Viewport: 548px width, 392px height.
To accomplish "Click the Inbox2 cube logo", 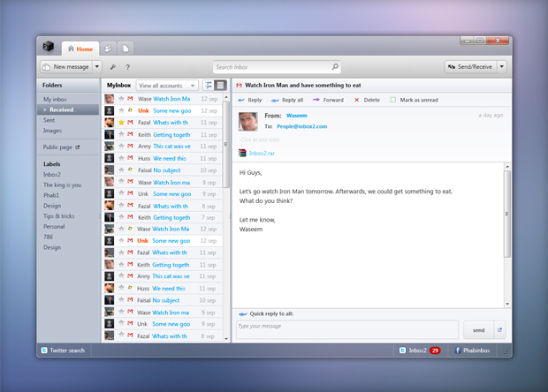I will click(x=49, y=47).
